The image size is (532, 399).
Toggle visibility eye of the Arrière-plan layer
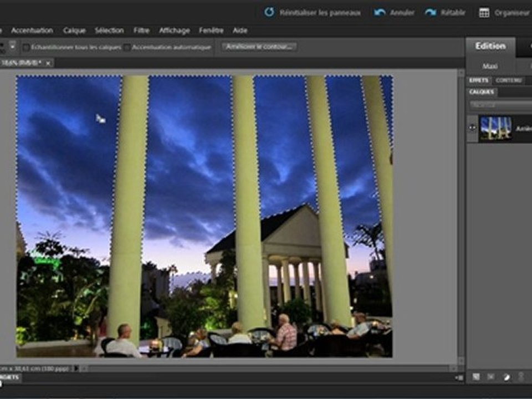[472, 128]
